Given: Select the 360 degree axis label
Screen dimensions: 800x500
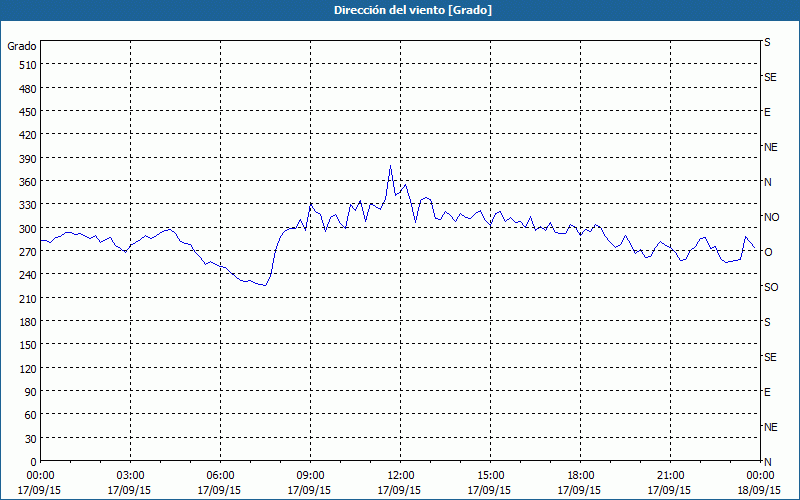Looking at the screenshot, I should 29,182.
